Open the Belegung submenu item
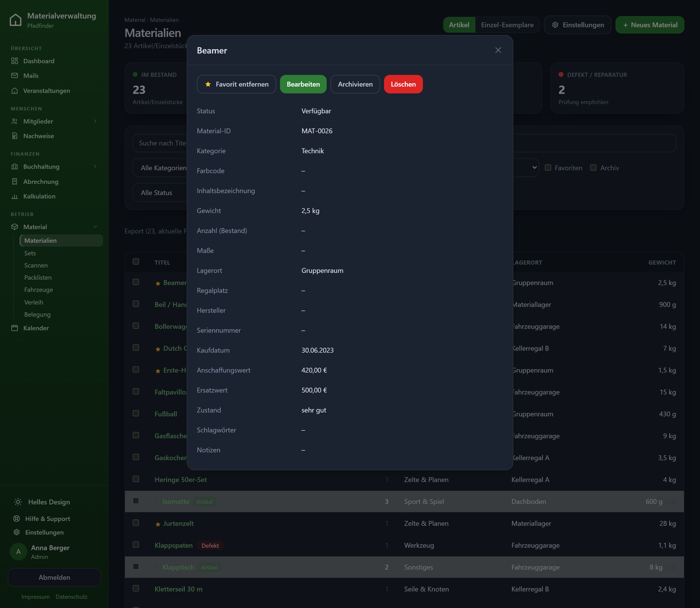This screenshot has width=700, height=608. click(37, 314)
